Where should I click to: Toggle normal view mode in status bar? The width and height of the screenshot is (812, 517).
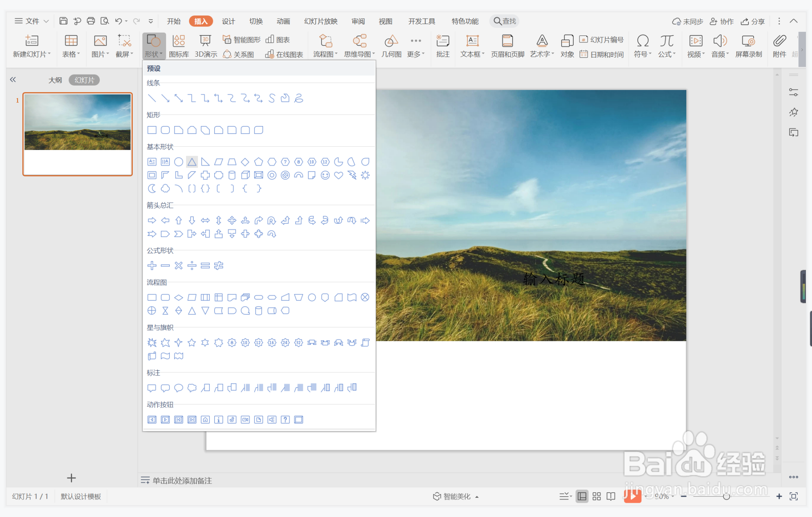tap(582, 496)
